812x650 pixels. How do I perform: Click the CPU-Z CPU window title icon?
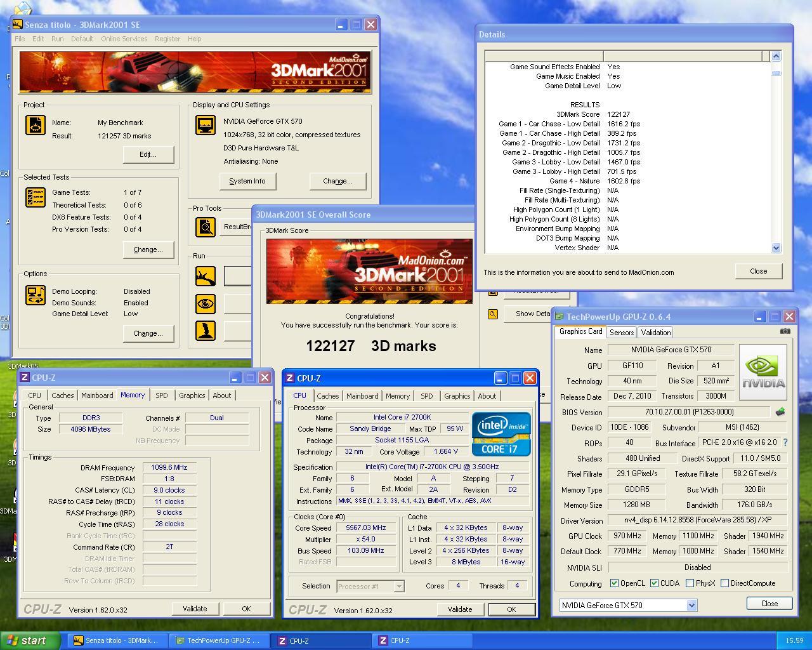(290, 378)
